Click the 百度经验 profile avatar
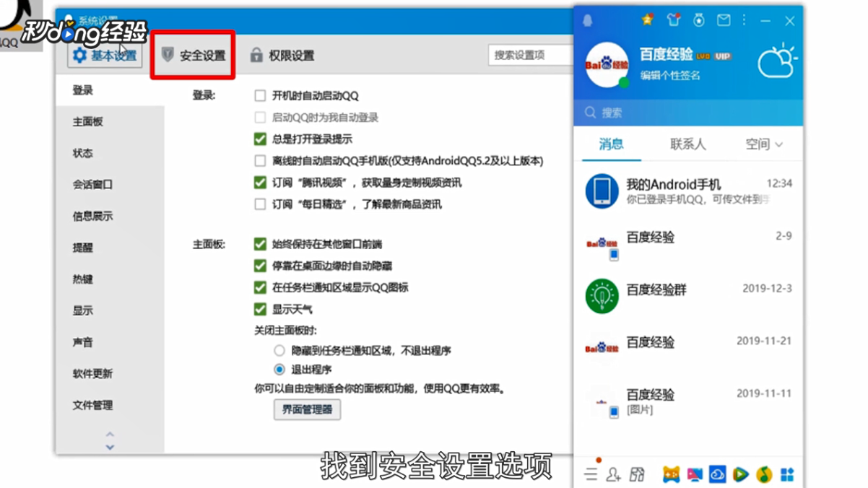Viewport: 868px width, 488px height. coord(607,65)
